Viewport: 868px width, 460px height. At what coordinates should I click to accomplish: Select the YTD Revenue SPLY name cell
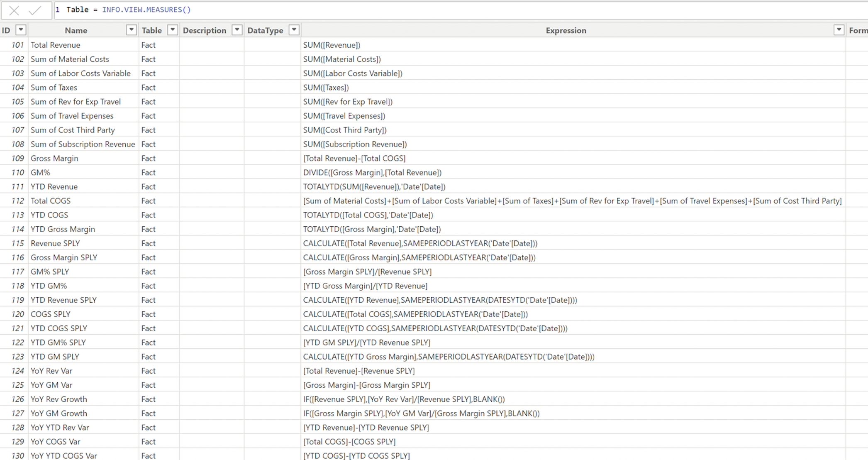pyautogui.click(x=63, y=300)
